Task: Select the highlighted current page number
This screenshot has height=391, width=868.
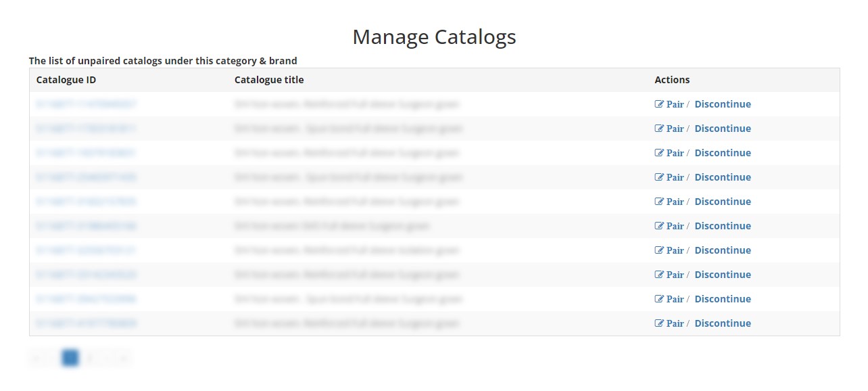Action: 70,358
